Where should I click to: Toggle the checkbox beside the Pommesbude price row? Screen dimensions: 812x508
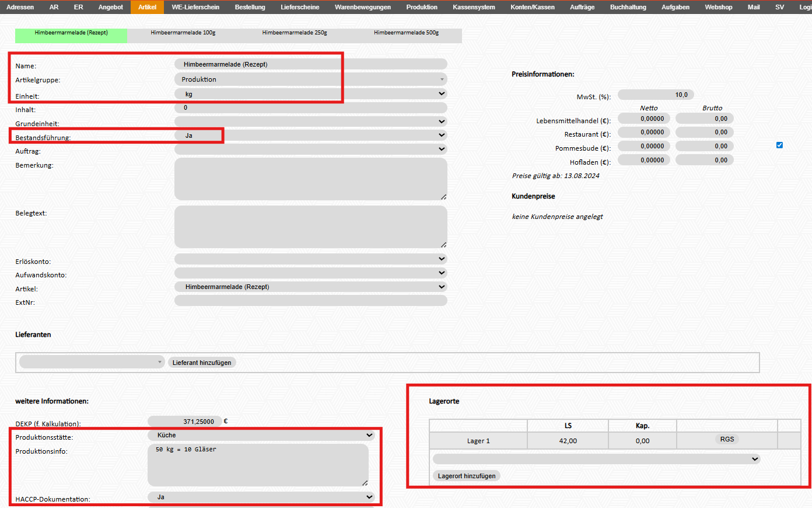click(x=779, y=145)
